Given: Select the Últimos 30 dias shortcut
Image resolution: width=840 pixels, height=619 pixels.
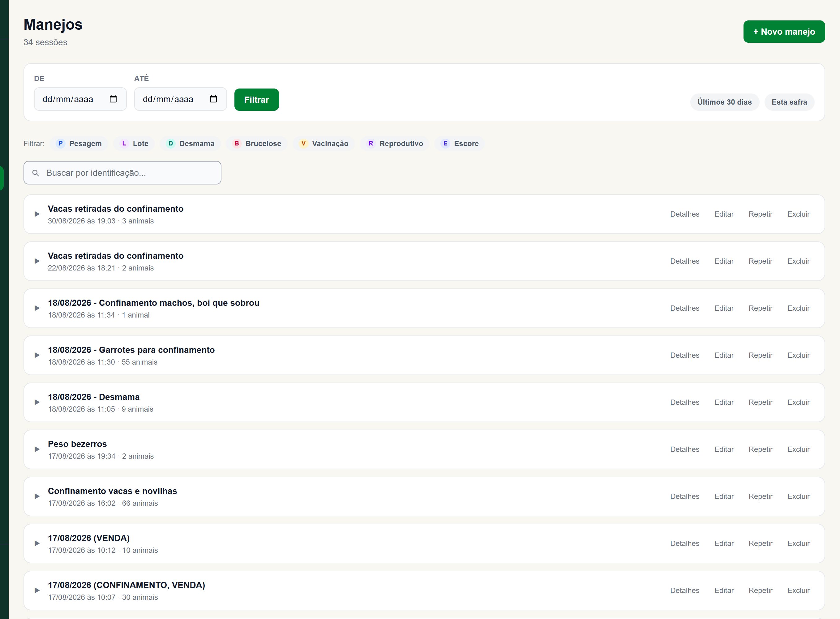Looking at the screenshot, I should click(x=724, y=102).
